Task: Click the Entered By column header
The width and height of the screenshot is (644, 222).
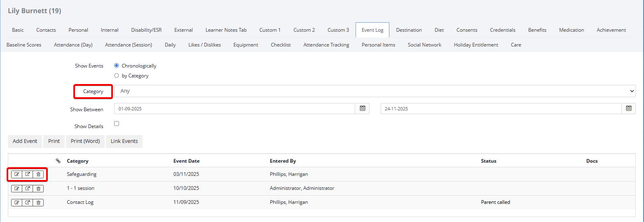Action: pyautogui.click(x=283, y=161)
